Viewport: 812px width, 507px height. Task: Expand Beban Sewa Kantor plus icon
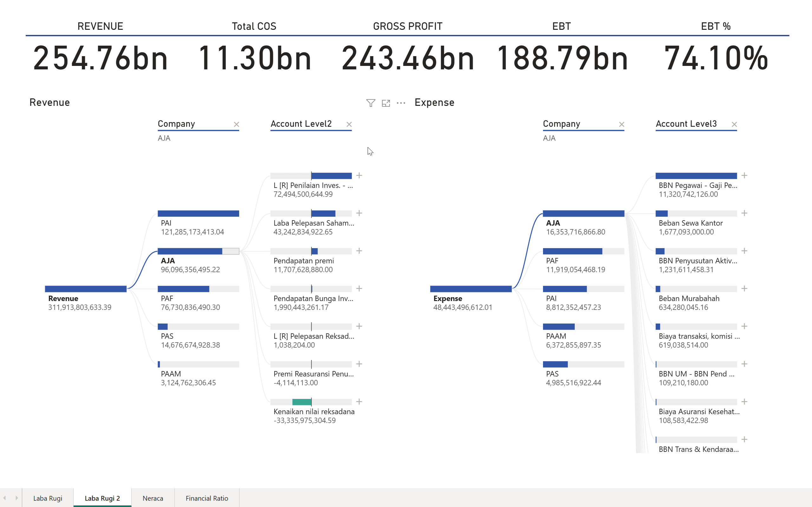coord(744,213)
